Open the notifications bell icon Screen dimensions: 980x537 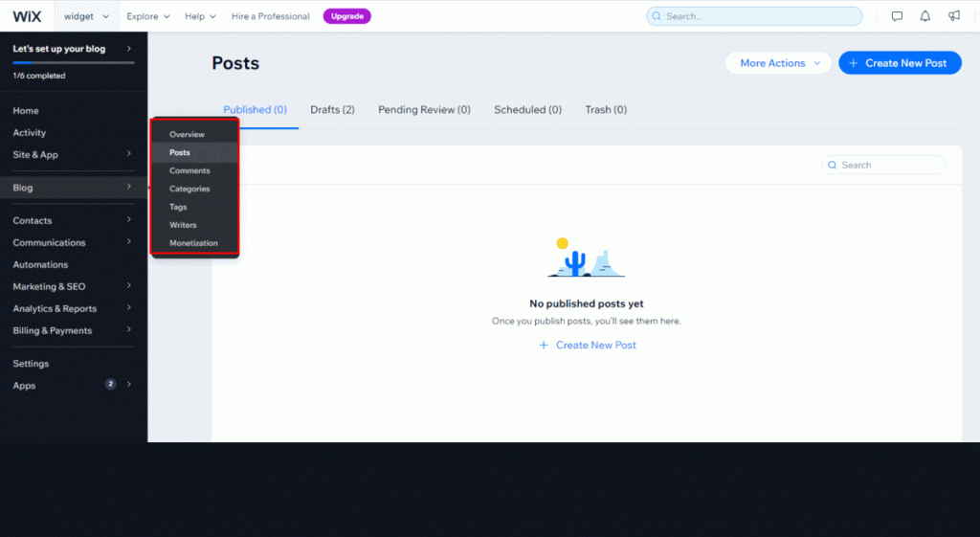(x=924, y=16)
